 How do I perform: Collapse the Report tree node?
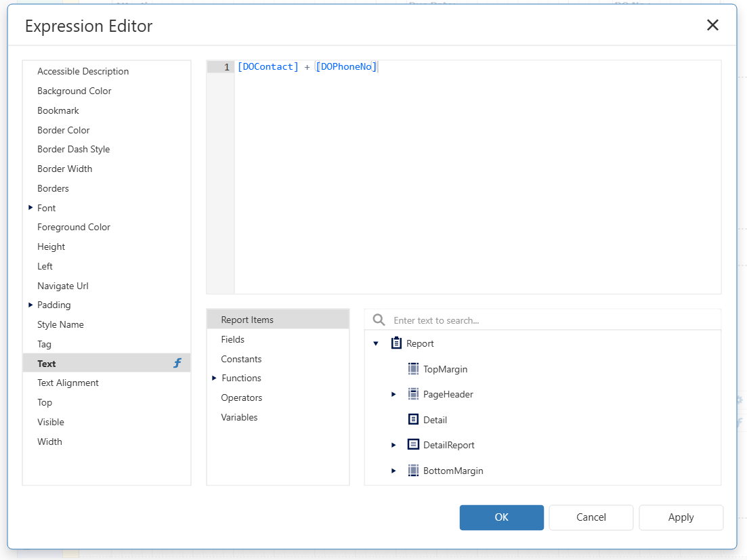tap(376, 344)
